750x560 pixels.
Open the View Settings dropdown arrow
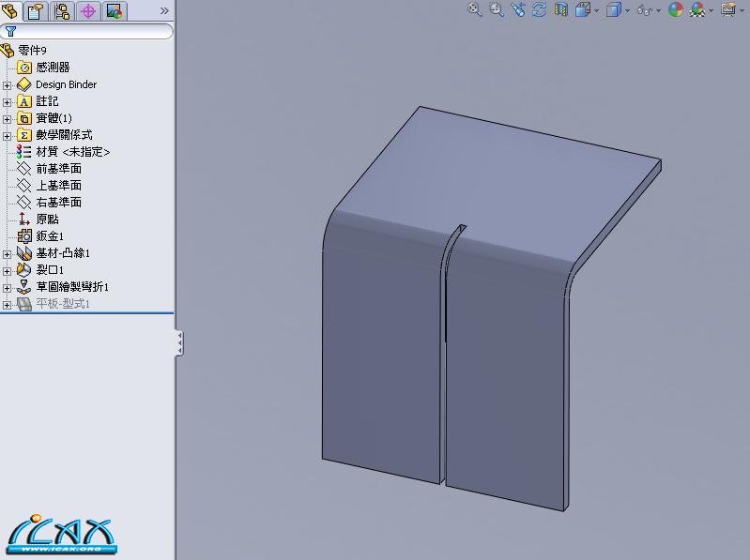[x=742, y=10]
